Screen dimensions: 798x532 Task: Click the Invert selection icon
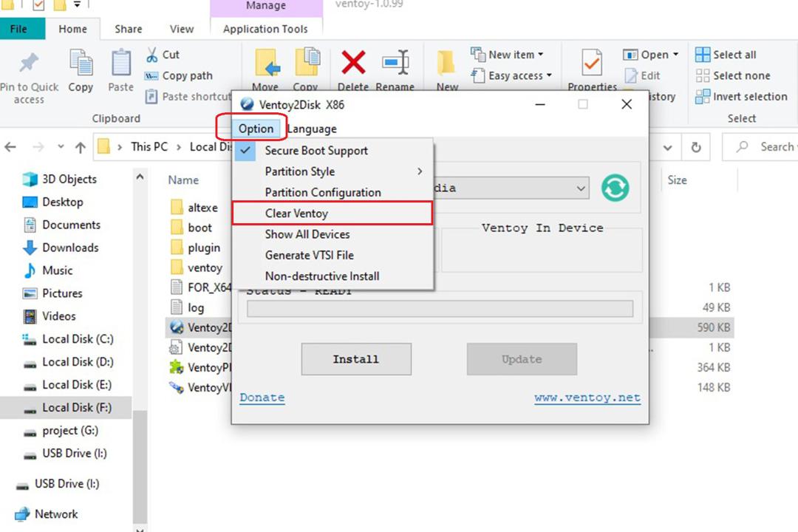click(x=703, y=96)
